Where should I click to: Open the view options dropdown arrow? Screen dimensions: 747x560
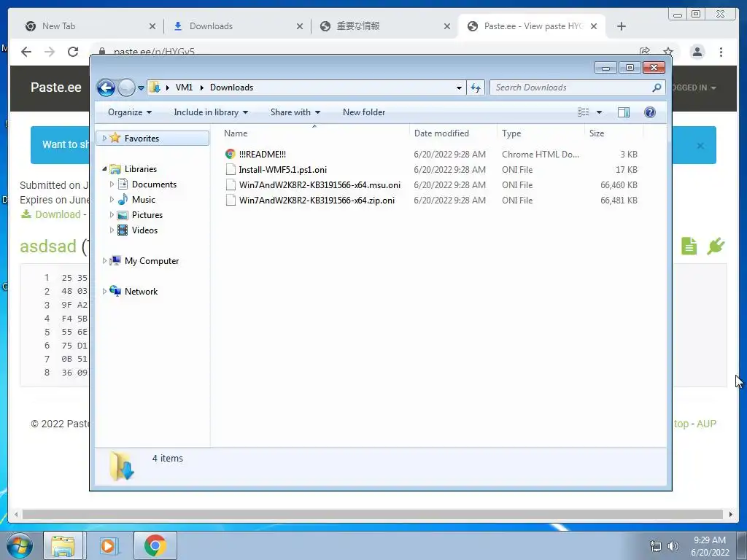pyautogui.click(x=600, y=112)
